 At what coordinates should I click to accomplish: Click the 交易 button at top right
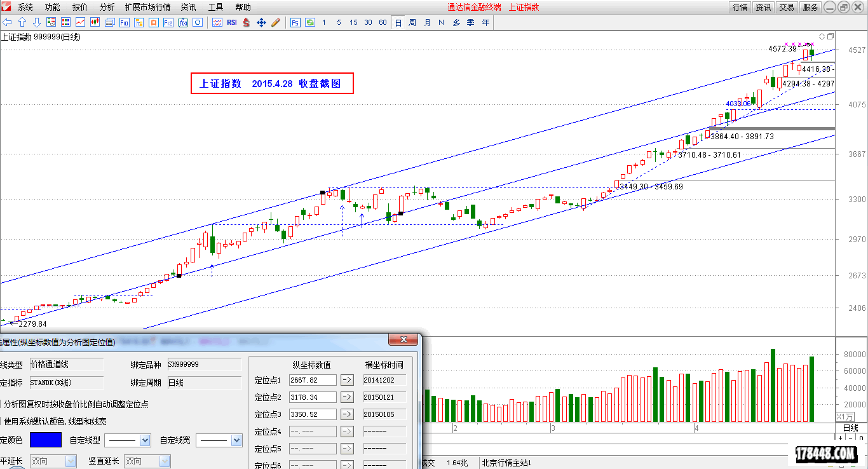coord(787,7)
